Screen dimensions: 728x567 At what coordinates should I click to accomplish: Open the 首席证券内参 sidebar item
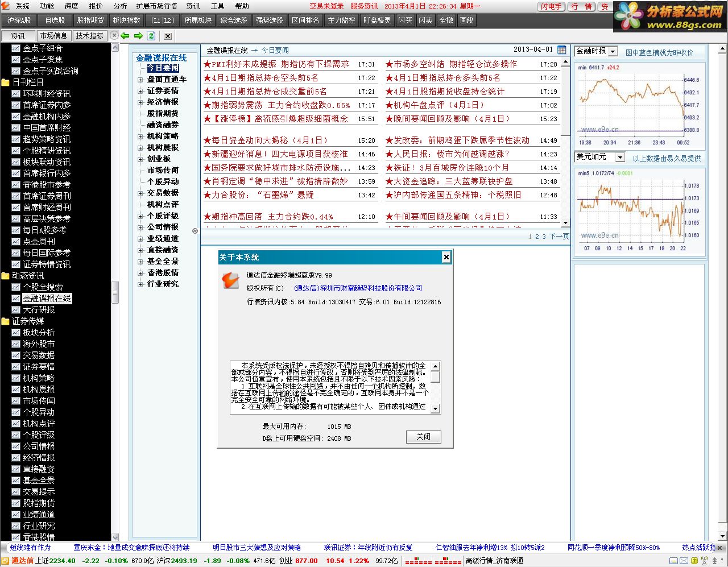(x=47, y=105)
